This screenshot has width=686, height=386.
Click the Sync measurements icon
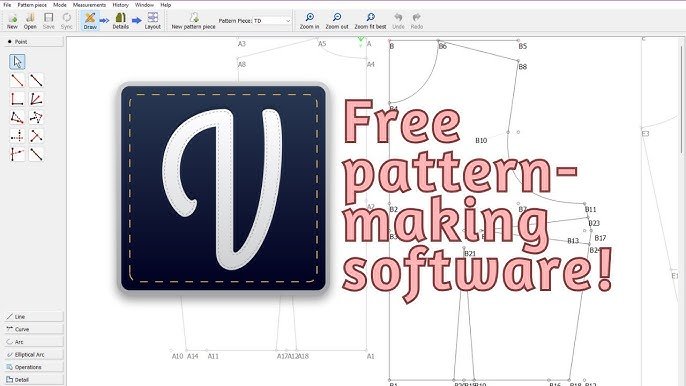pos(66,21)
